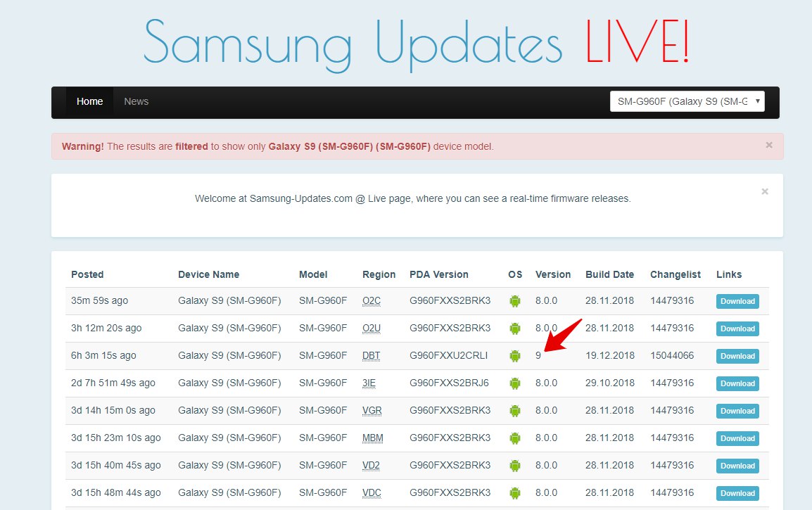Click the O2U region code link
Image resolution: width=812 pixels, height=510 pixels.
pos(372,329)
